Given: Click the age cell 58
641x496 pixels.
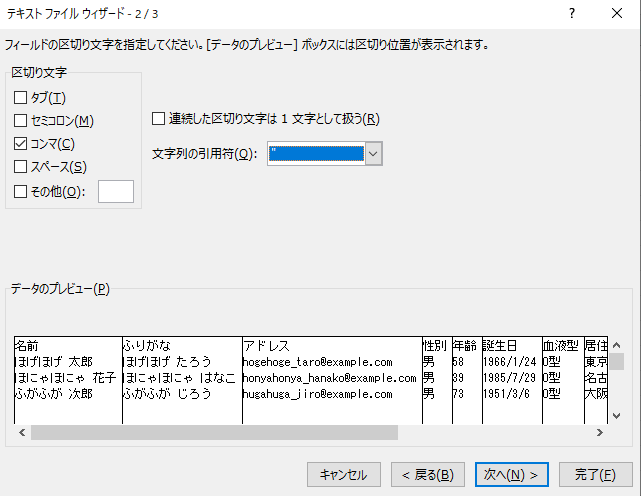Looking at the screenshot, I should click(458, 362).
